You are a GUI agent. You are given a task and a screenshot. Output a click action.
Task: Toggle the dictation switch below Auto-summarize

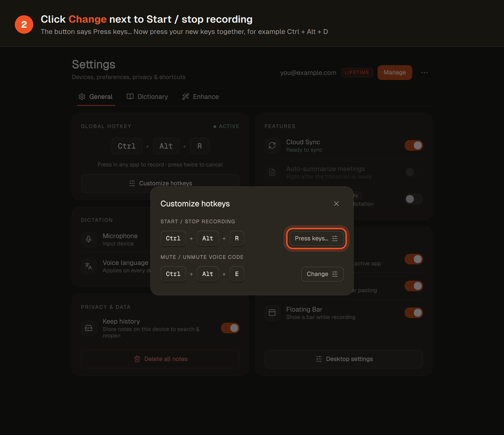click(x=414, y=199)
